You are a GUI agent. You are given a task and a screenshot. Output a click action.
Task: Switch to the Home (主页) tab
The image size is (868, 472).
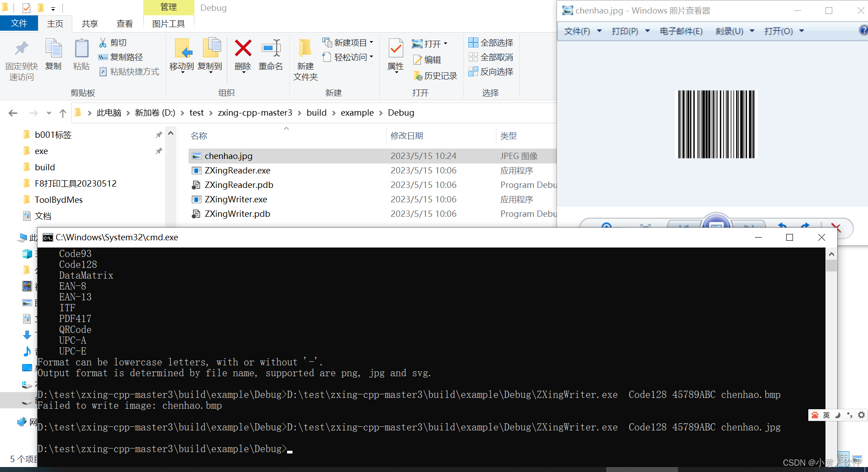(55, 23)
